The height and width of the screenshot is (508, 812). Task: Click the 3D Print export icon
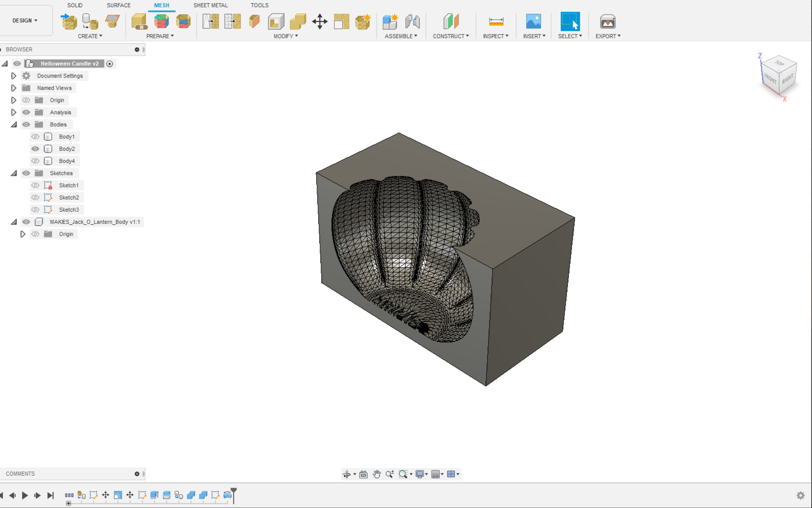pyautogui.click(x=607, y=22)
